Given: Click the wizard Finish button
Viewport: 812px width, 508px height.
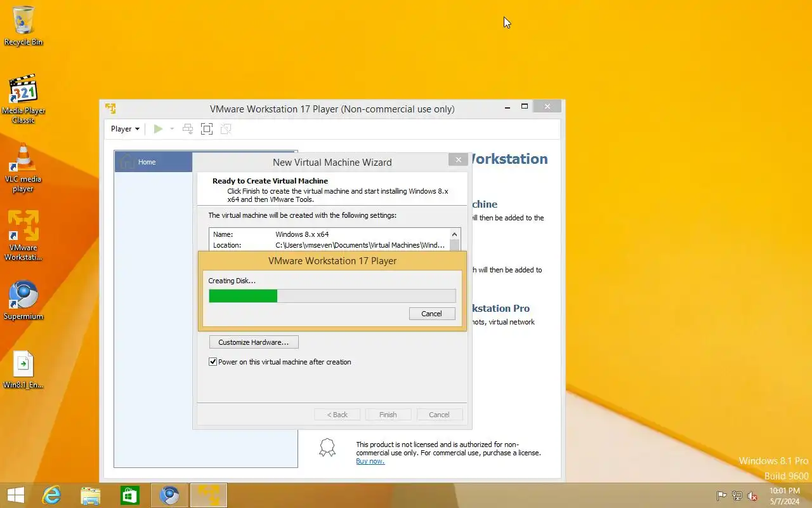Looking at the screenshot, I should tap(388, 415).
